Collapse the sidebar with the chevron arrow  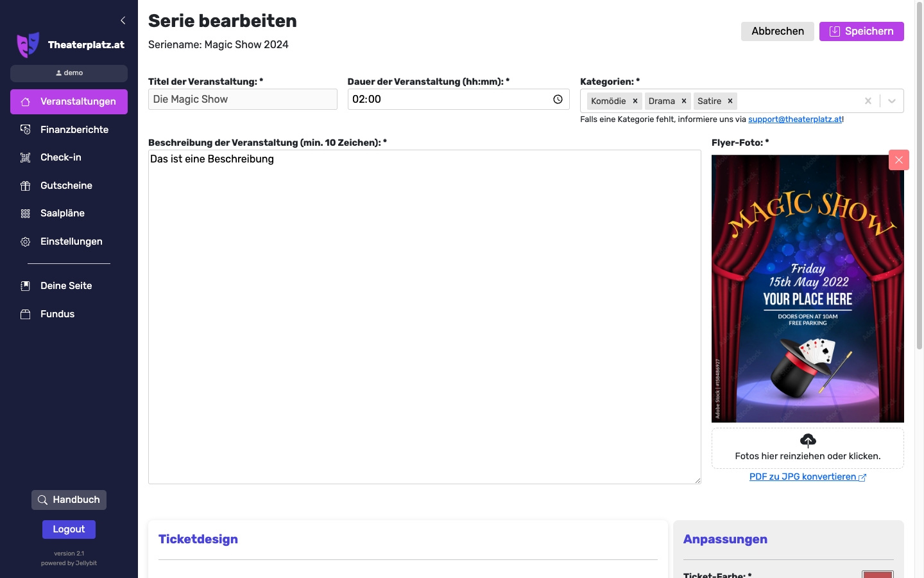(123, 21)
